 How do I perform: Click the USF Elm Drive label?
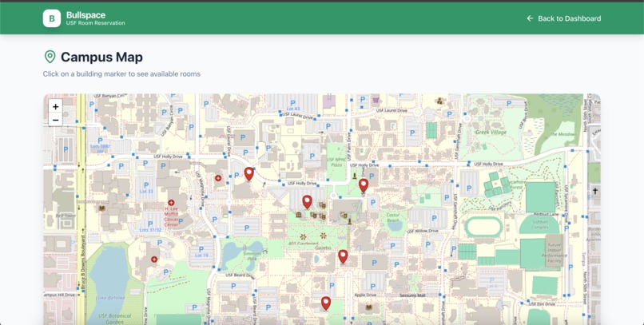click(x=542, y=304)
